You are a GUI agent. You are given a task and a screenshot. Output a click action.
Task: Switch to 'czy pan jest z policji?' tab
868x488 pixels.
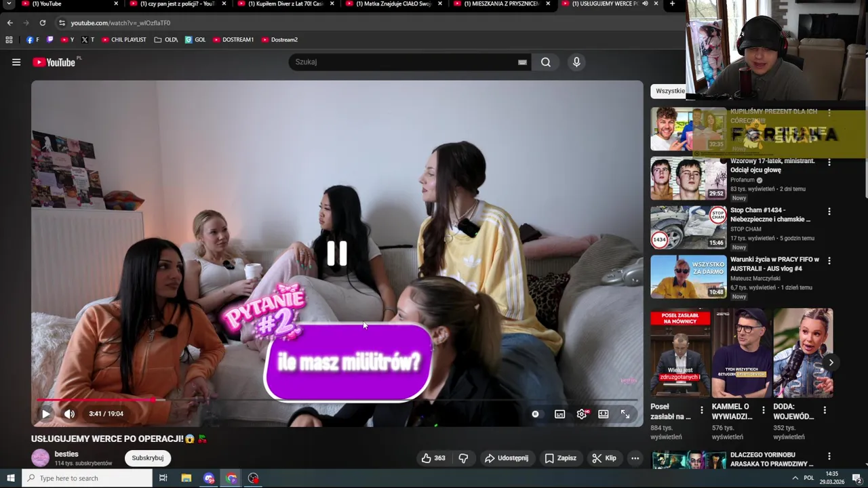coord(176,4)
